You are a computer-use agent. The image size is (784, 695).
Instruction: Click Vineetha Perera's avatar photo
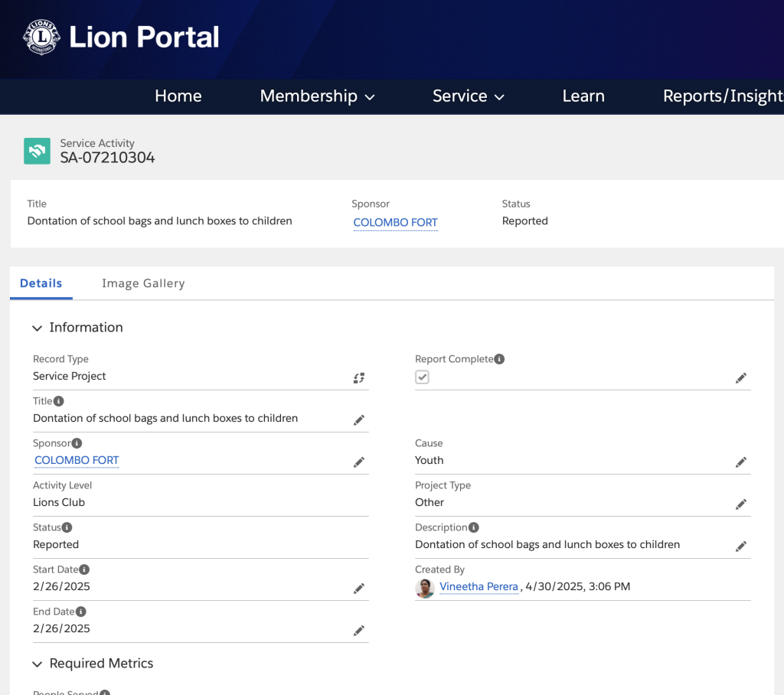425,588
